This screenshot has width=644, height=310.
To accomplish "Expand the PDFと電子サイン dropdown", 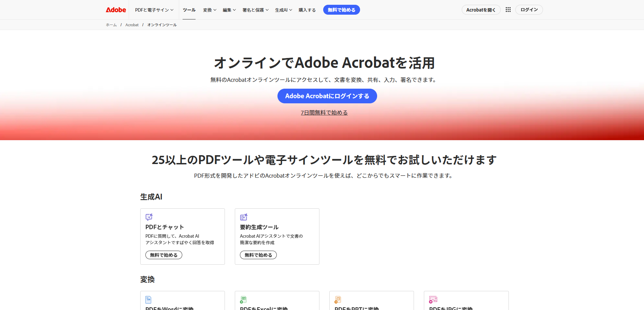I will [x=154, y=10].
